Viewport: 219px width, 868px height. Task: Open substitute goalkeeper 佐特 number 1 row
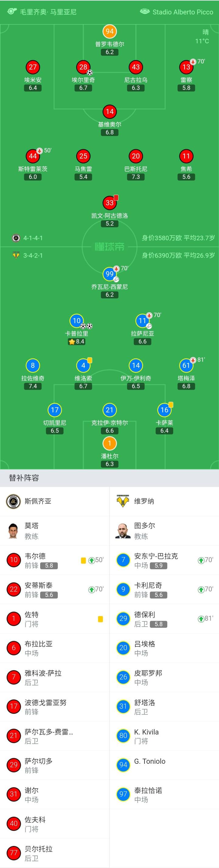[54, 619]
